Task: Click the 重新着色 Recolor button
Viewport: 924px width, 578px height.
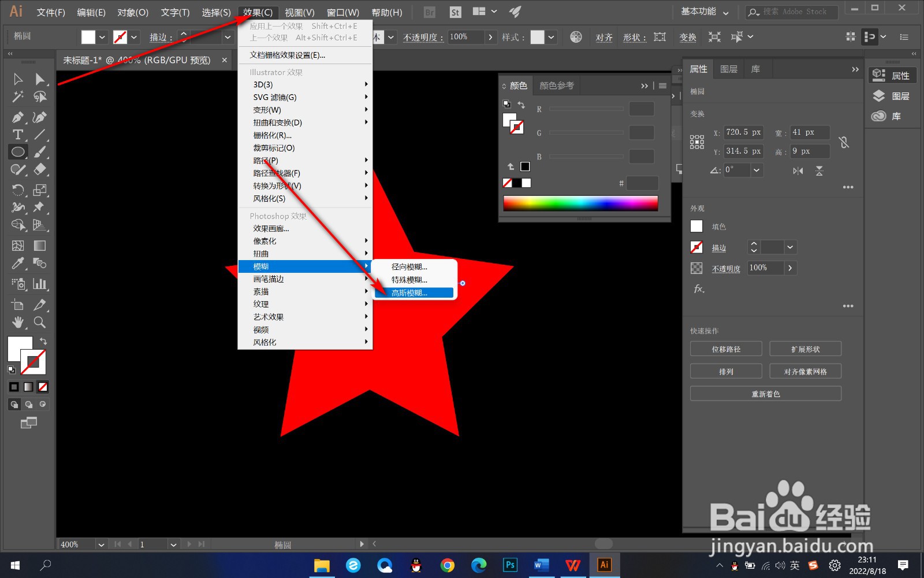Action: point(766,394)
